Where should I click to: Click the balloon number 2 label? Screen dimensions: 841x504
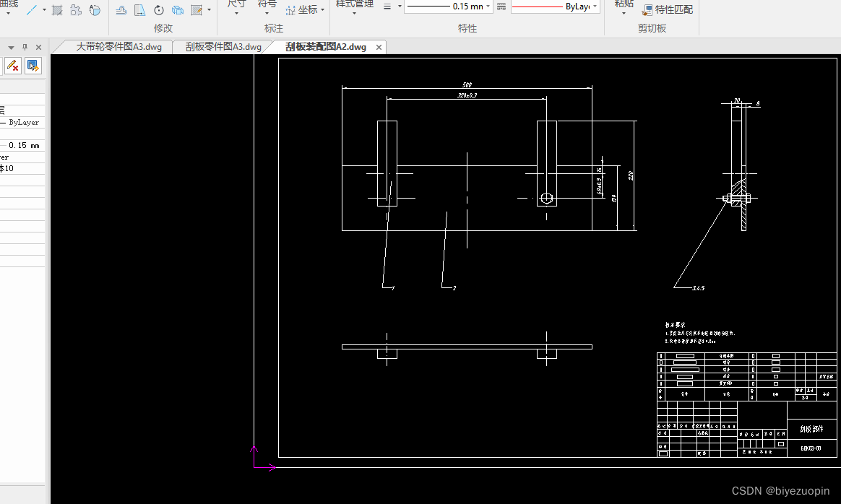click(x=454, y=288)
